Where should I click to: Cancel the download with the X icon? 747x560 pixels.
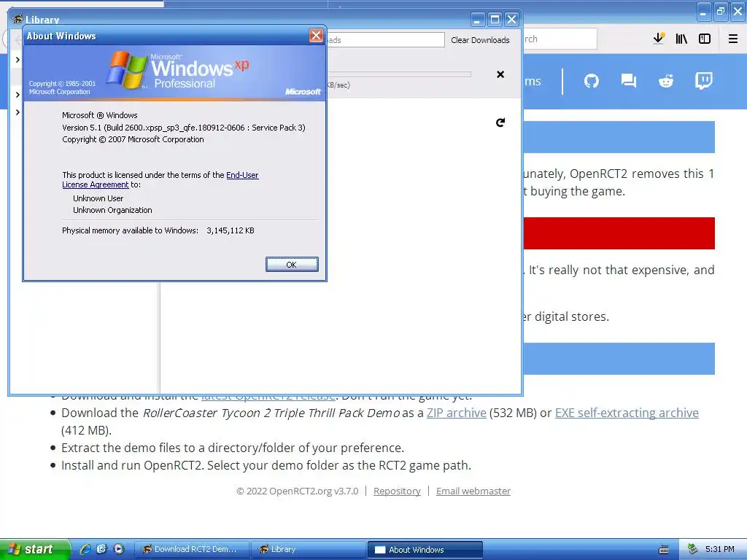(x=500, y=74)
